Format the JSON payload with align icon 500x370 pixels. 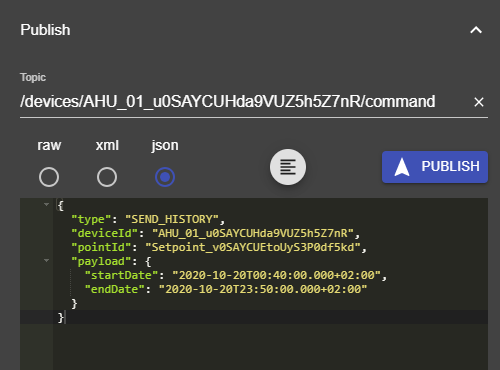click(x=288, y=167)
